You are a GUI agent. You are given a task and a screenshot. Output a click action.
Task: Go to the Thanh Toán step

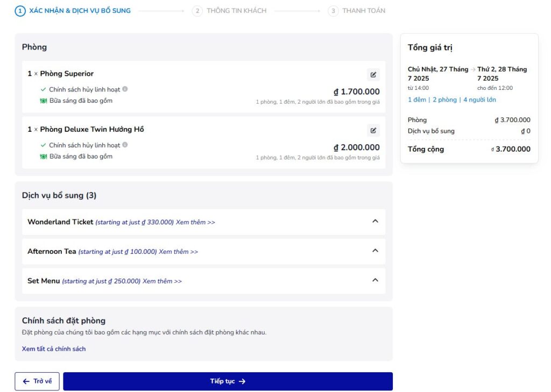[x=363, y=11]
